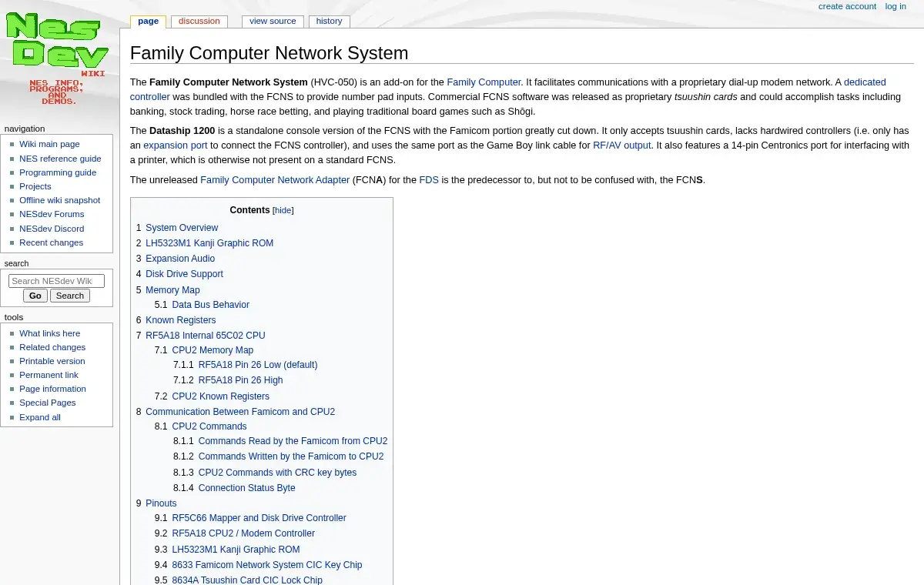
Task: Jump to RF5A18 Pin 26 Low (default)
Action: (258, 365)
